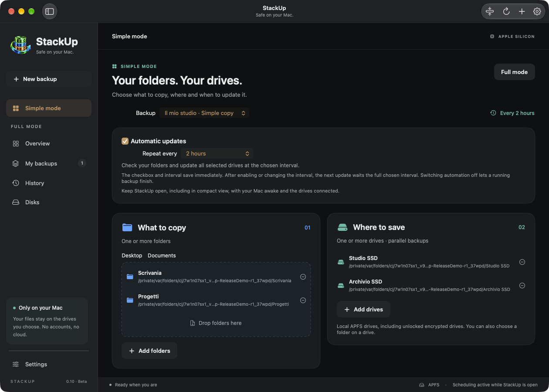
Task: Click the blue folder icon beside What to copy
Action: pyautogui.click(x=127, y=227)
